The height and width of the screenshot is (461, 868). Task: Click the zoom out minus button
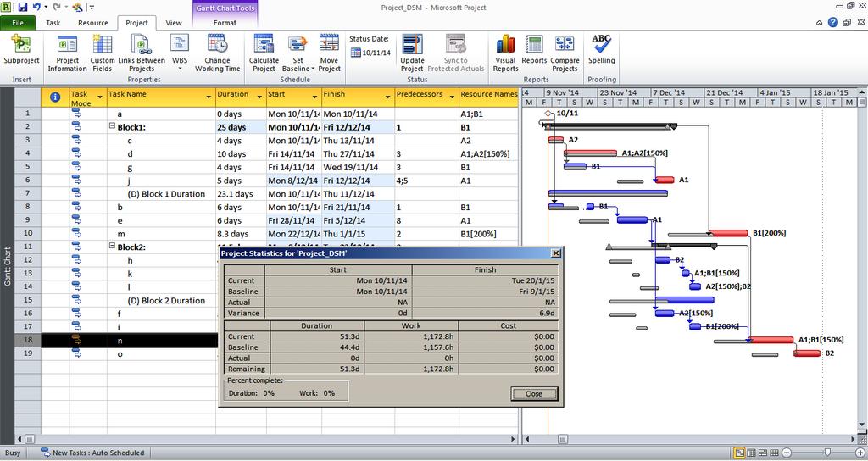tap(786, 453)
